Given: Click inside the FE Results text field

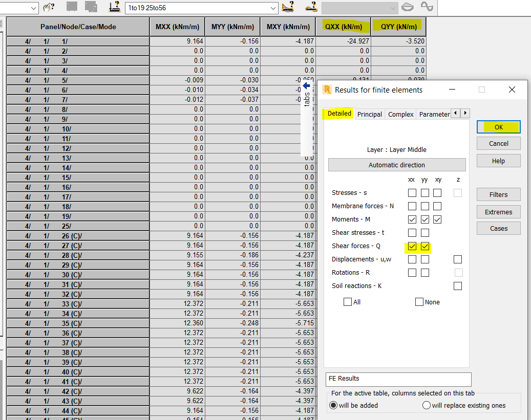Looking at the screenshot, I should 398,380.
